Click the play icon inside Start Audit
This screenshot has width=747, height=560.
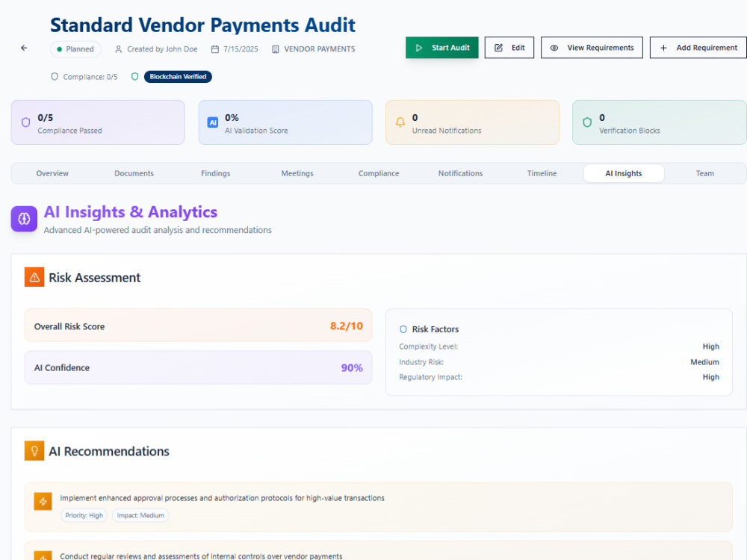pos(419,48)
